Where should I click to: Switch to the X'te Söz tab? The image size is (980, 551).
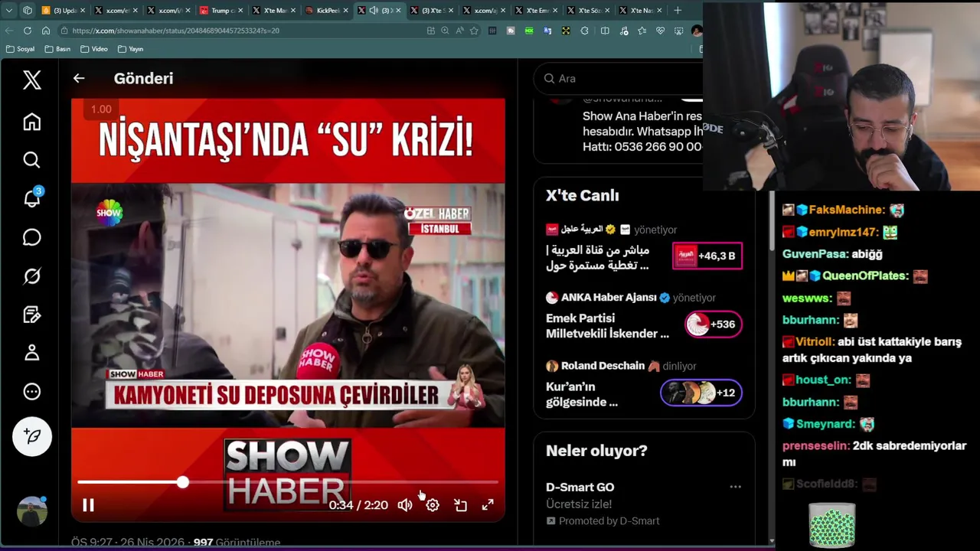590,10
